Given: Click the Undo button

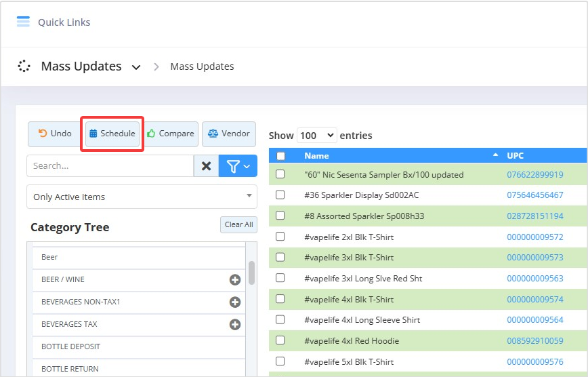Looking at the screenshot, I should [x=54, y=134].
